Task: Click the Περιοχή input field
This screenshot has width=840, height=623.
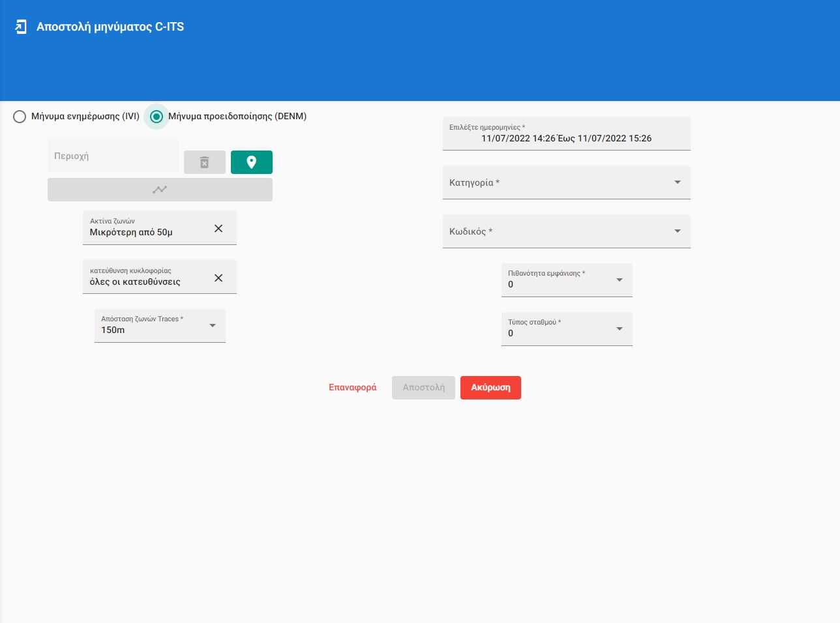Action: 113,156
